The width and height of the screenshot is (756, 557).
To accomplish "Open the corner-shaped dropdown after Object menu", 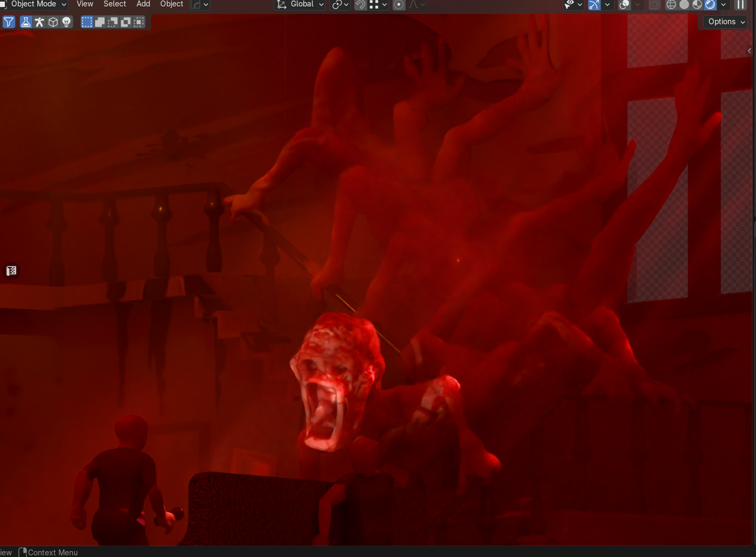I will click(x=200, y=4).
